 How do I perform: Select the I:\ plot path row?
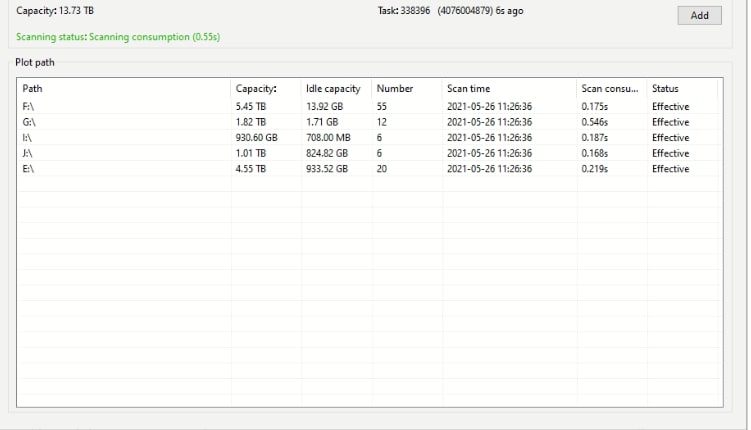369,137
